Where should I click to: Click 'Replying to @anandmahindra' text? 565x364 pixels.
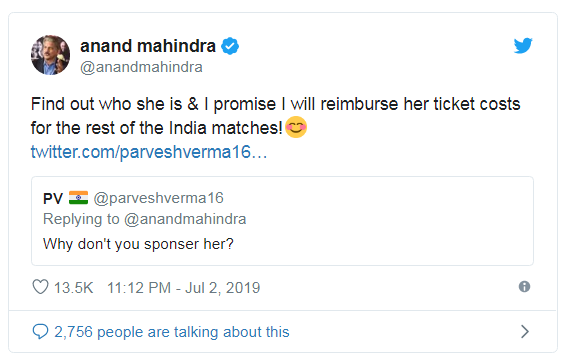click(x=144, y=219)
